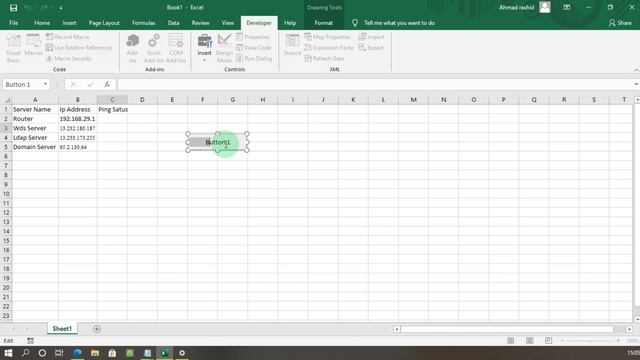Open Task View on taskbar
640x360 pixels.
pyautogui.click(x=60, y=353)
